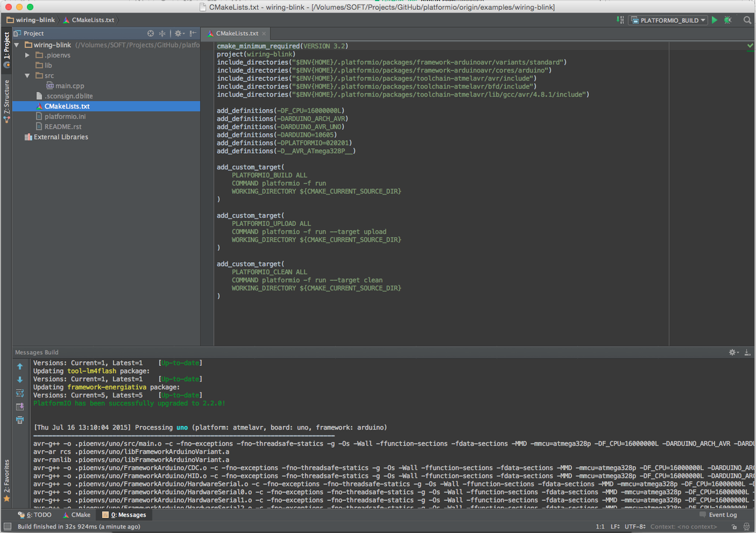Click wiring-blink breadcrumb in navigation bar
Screen dimensions: 756x533
[x=31, y=20]
